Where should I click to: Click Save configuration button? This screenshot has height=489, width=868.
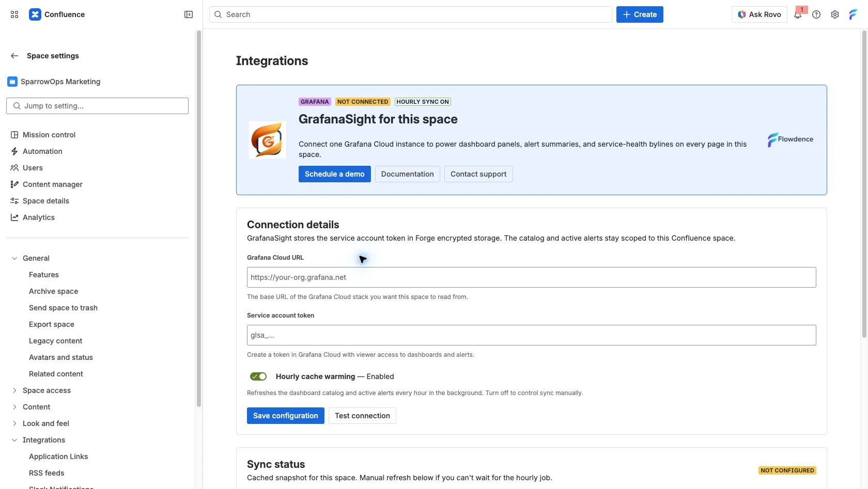point(286,416)
